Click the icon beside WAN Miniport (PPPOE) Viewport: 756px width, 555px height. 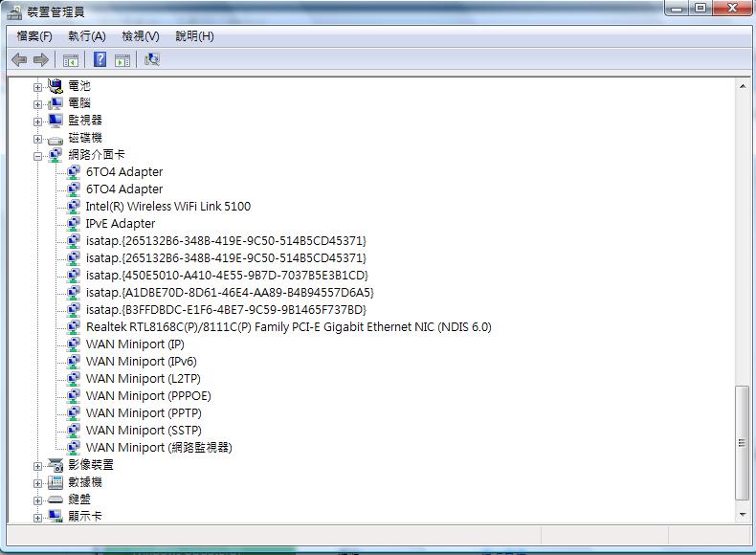(74, 396)
